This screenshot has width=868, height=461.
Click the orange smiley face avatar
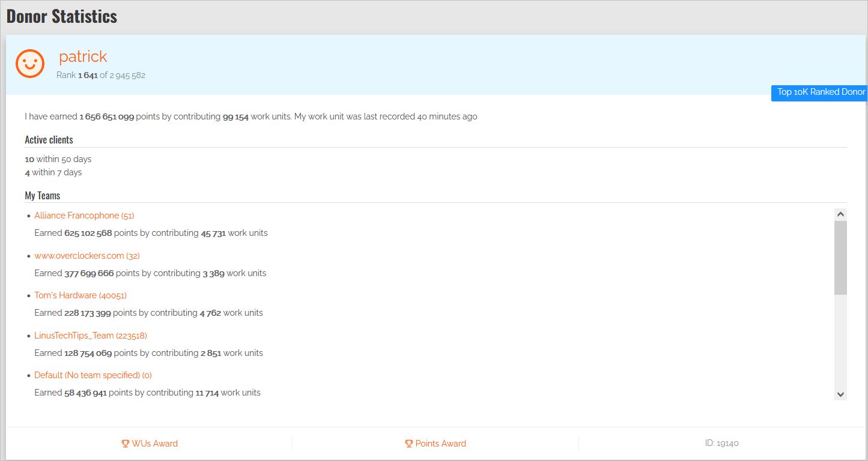[x=30, y=63]
